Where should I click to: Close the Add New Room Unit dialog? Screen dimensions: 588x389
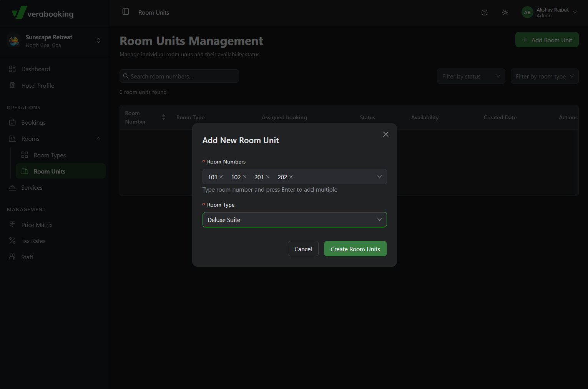[x=386, y=134]
